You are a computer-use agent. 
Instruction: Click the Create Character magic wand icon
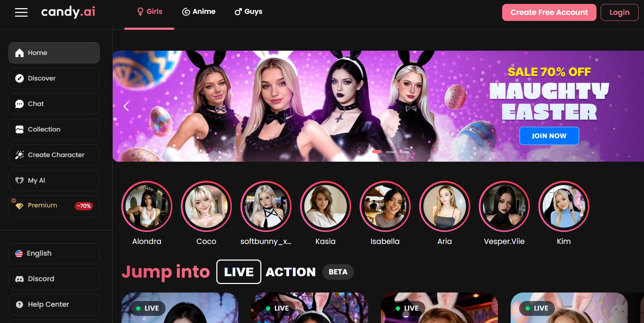click(x=20, y=155)
